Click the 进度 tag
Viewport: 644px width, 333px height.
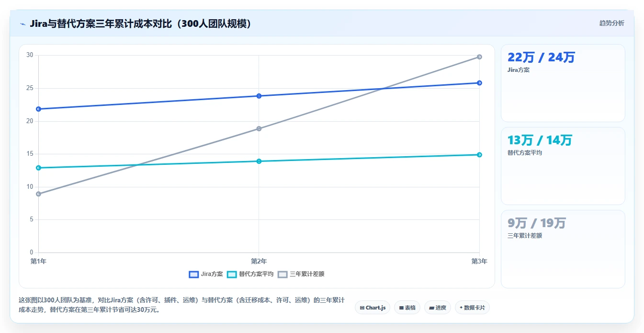438,308
